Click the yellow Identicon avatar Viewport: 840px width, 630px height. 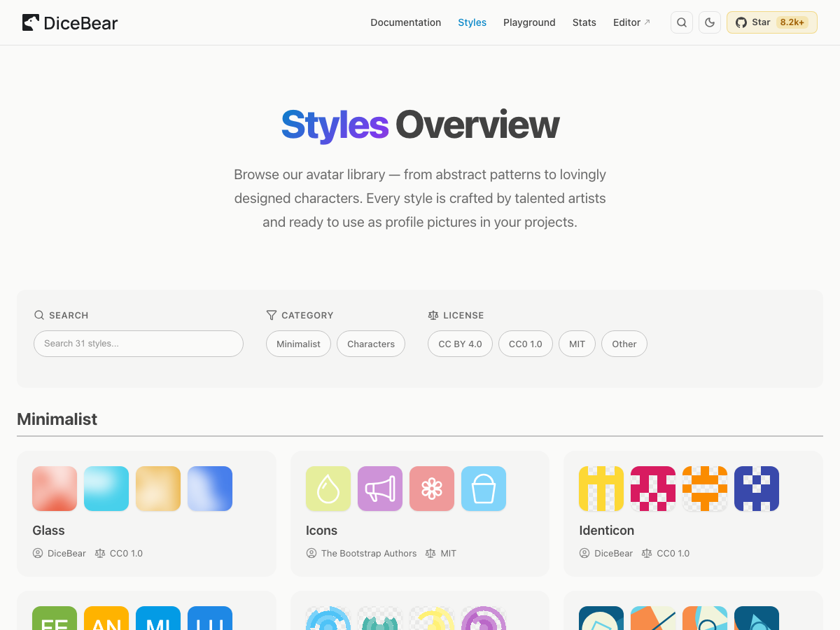pyautogui.click(x=601, y=489)
